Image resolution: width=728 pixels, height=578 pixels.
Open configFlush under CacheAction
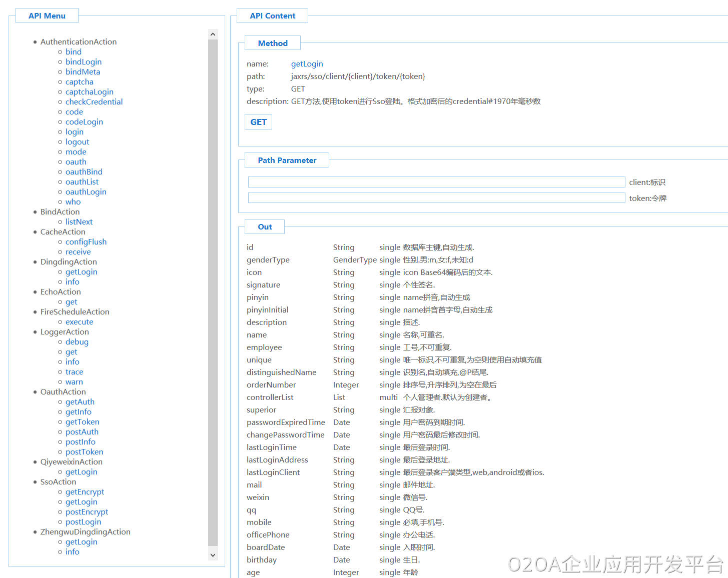[86, 241]
